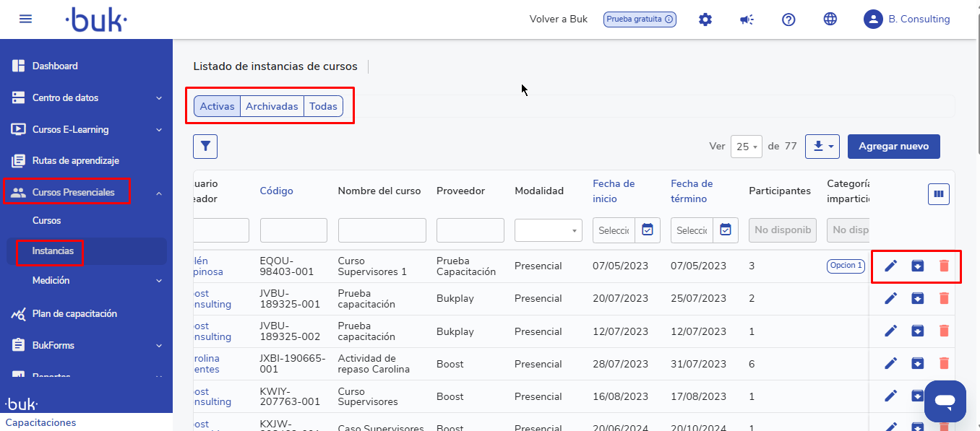The image size is (980, 431).
Task: Select the Activas filter
Action: (x=217, y=106)
